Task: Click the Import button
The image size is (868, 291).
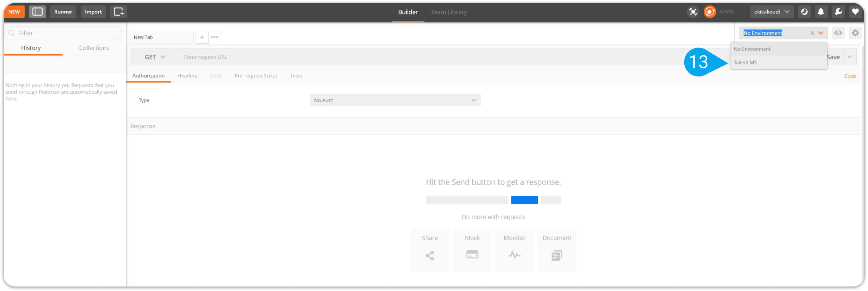Action: point(93,12)
